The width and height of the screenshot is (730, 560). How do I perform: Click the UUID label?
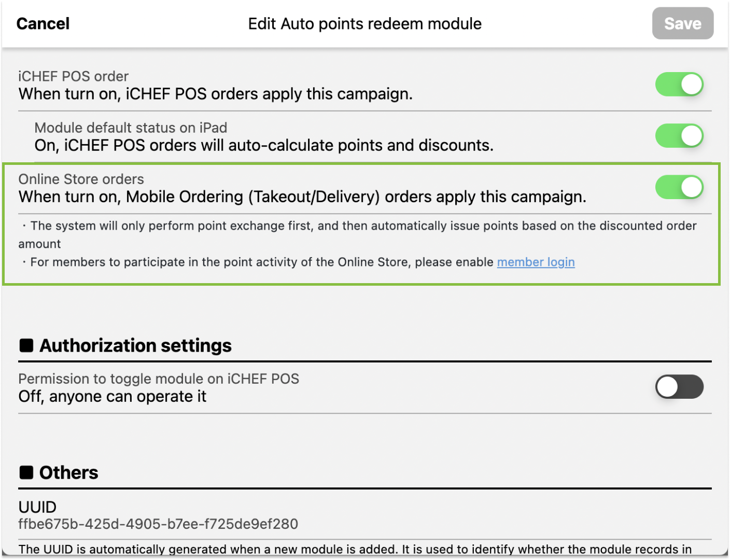37,507
